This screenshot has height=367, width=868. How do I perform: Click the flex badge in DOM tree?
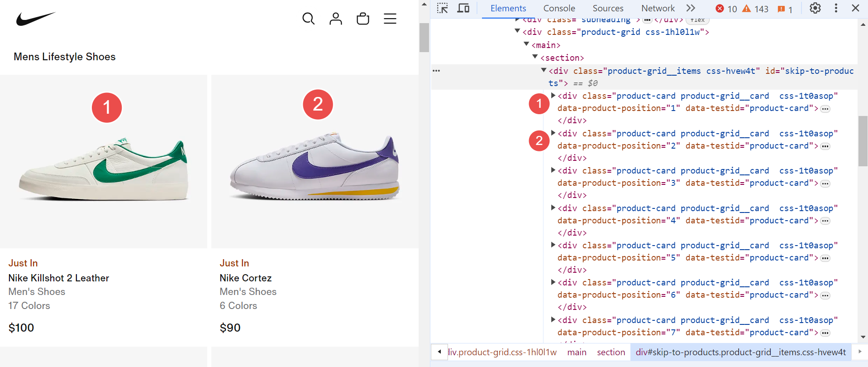[698, 20]
